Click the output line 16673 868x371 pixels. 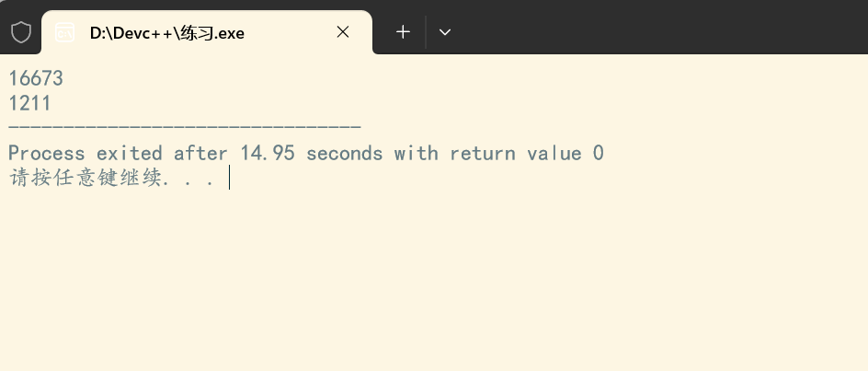(x=36, y=78)
